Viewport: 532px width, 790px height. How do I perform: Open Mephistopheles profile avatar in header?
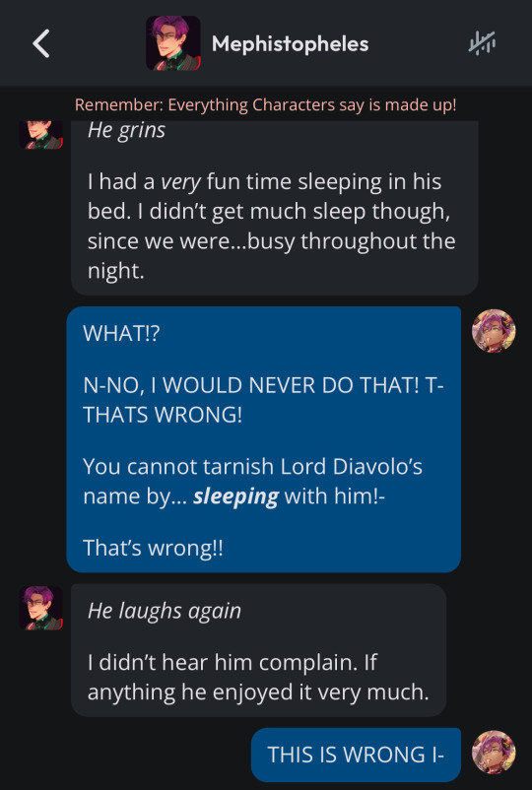tap(172, 43)
